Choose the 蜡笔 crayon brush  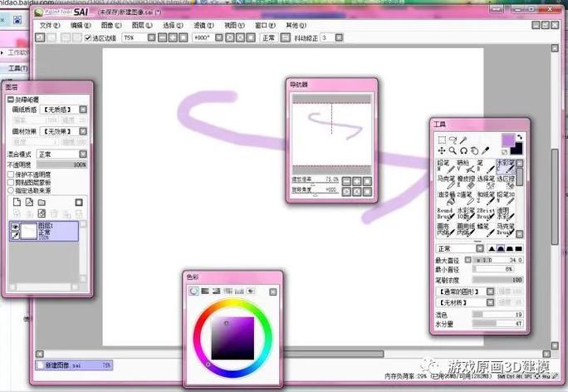[x=486, y=230]
